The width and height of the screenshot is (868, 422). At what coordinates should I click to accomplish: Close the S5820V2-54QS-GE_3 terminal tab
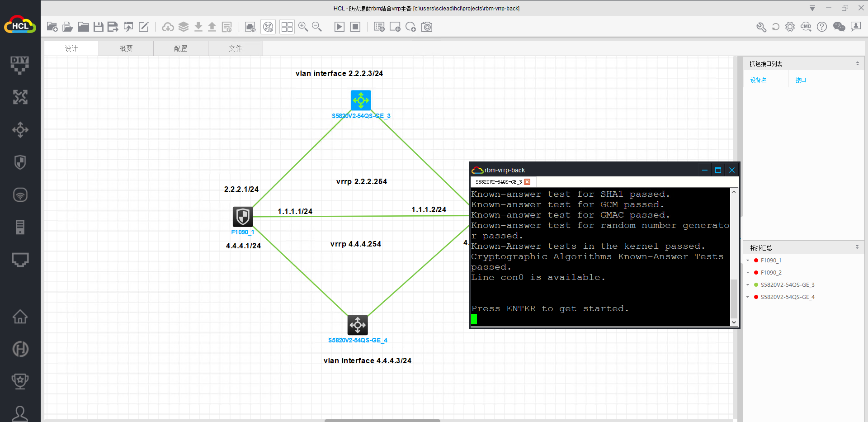click(x=527, y=182)
